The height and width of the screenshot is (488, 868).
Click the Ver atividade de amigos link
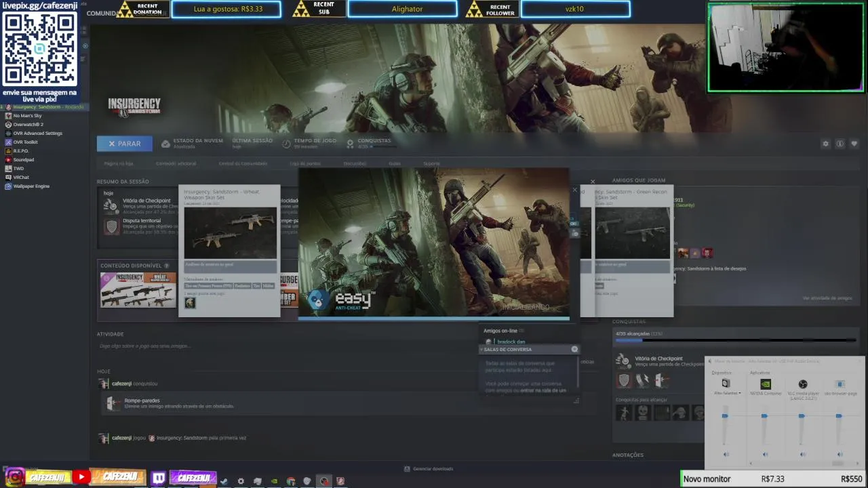[x=827, y=298]
